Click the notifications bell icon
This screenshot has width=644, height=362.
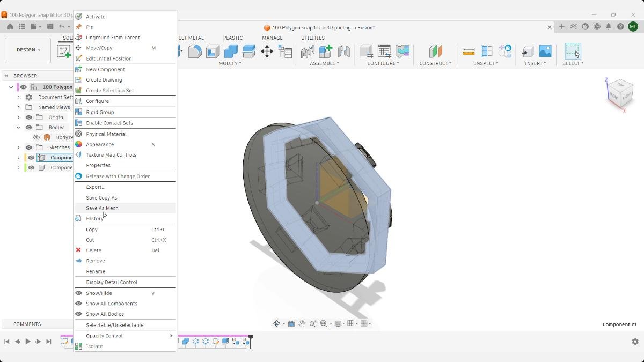coord(609,26)
